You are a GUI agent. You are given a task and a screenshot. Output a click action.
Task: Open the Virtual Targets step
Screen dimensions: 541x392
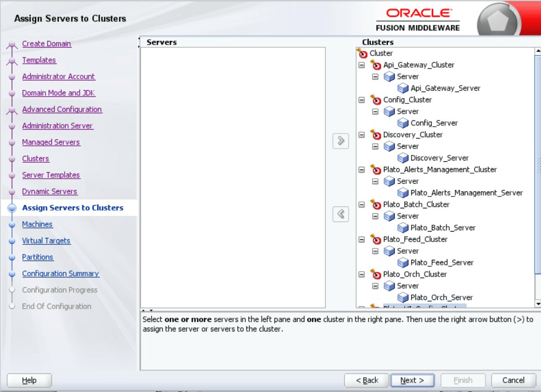coord(46,241)
